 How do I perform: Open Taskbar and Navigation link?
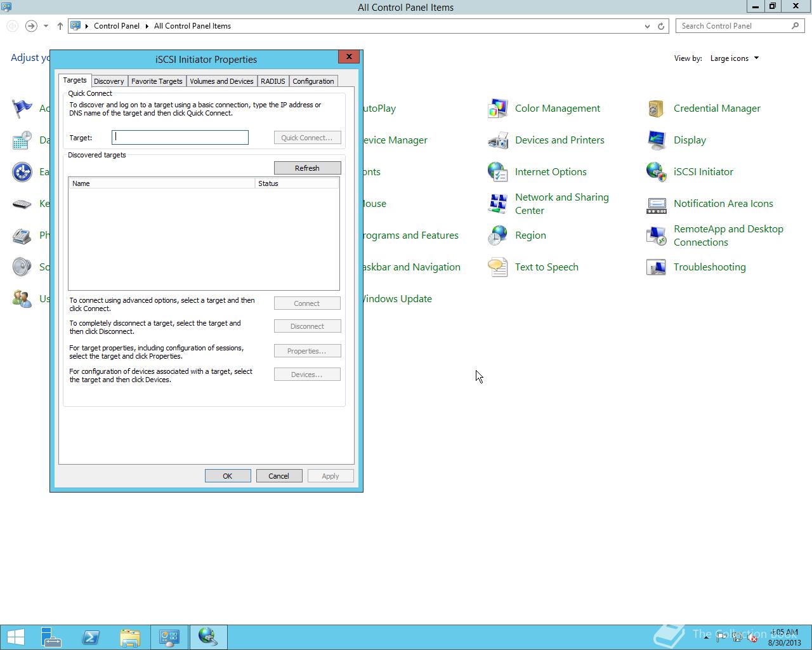click(x=412, y=267)
